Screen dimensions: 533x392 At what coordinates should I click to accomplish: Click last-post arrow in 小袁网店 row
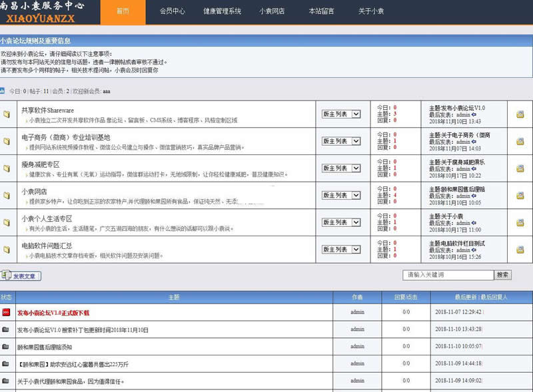click(x=474, y=196)
